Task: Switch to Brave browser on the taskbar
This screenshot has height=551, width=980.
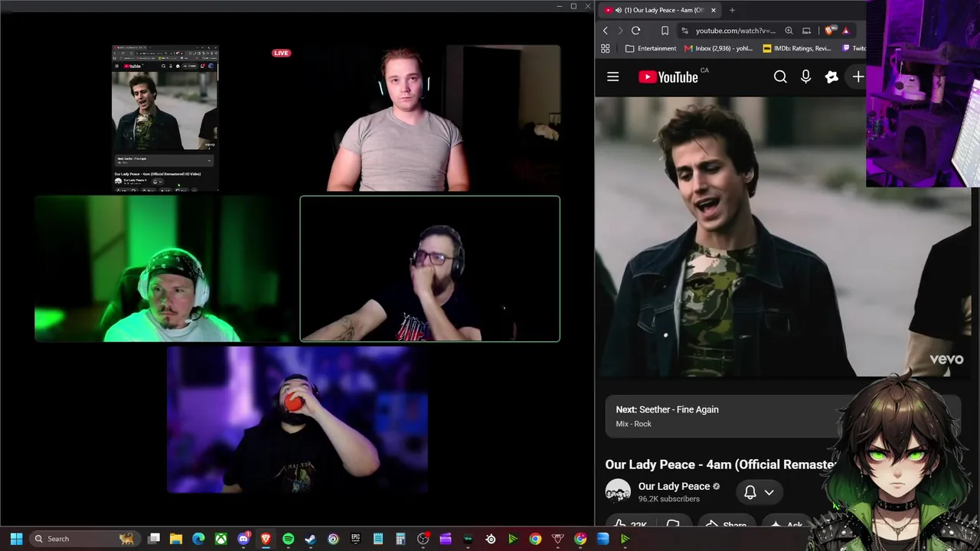Action: (266, 539)
